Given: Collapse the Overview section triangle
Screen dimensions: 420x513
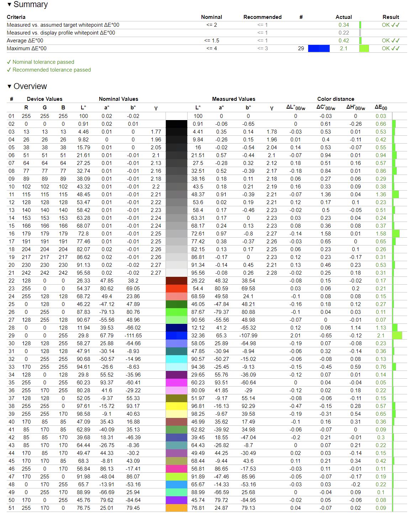Looking at the screenshot, I should (9, 87).
